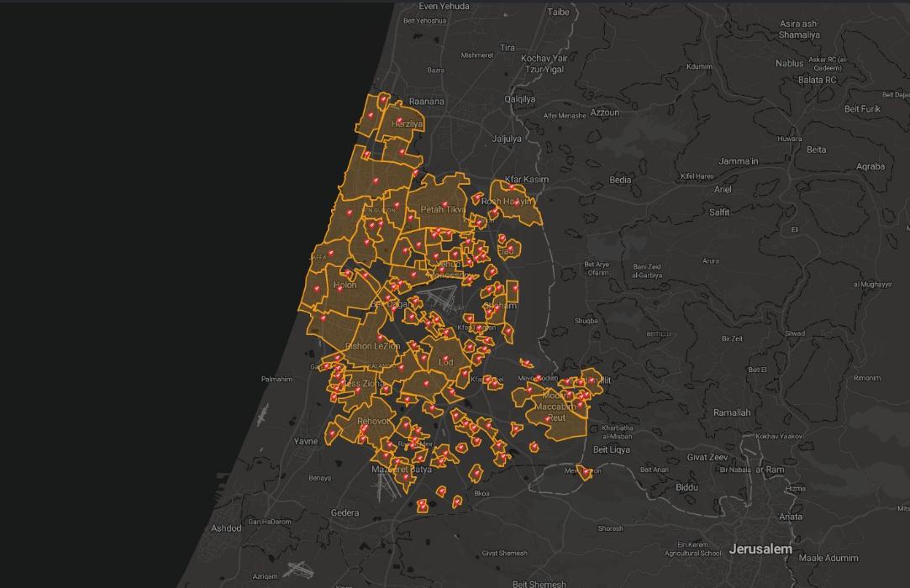This screenshot has width=910, height=588.
Task: Select the Ariel label
Action: [x=723, y=189]
